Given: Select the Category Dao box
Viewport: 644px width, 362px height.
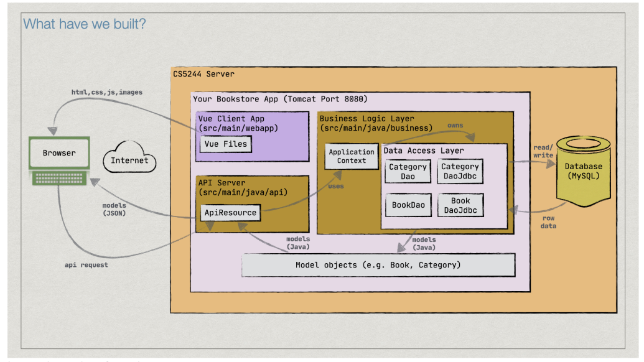Looking at the screenshot, I should [x=408, y=172].
